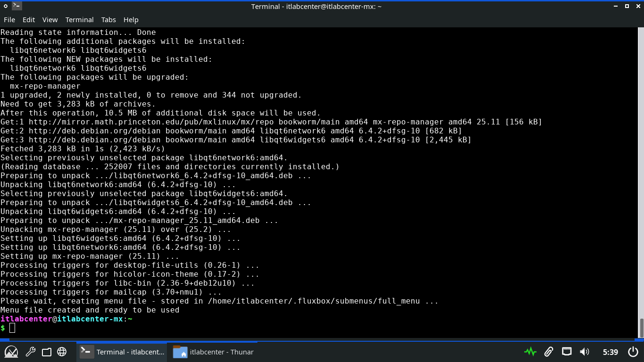Switch to the itlabcenter - Thunar taskbar window

[214, 352]
